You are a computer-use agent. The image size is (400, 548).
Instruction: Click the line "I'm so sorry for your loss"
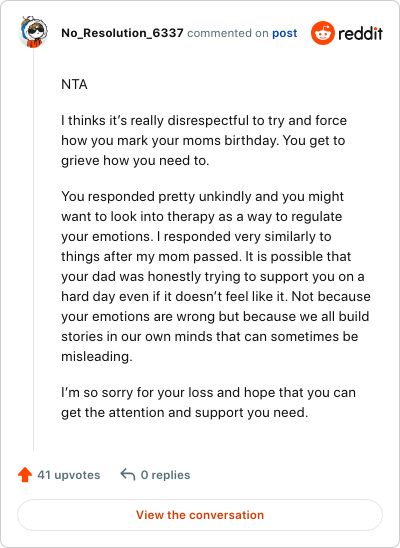[x=209, y=392]
